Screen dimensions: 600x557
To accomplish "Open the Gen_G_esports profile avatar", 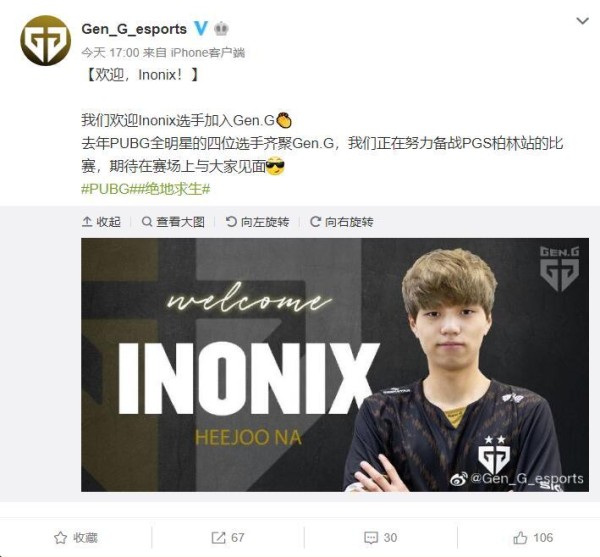I will coord(46,40).
